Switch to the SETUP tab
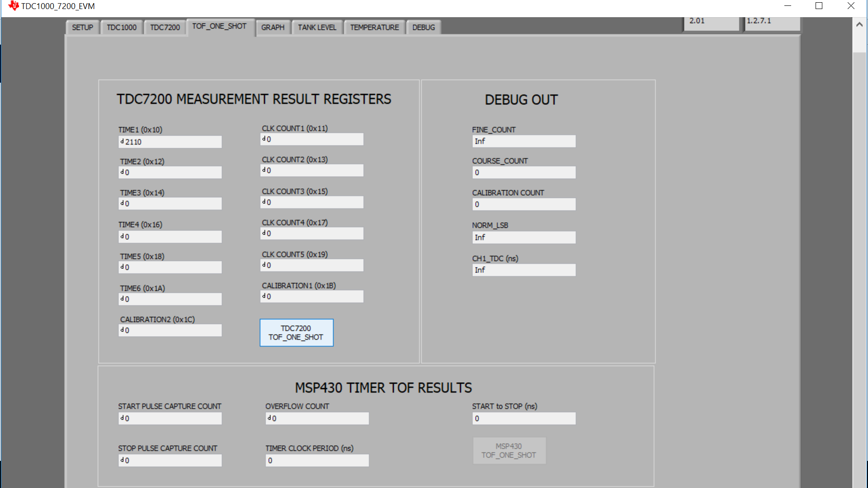The height and width of the screenshot is (488, 868). click(82, 27)
